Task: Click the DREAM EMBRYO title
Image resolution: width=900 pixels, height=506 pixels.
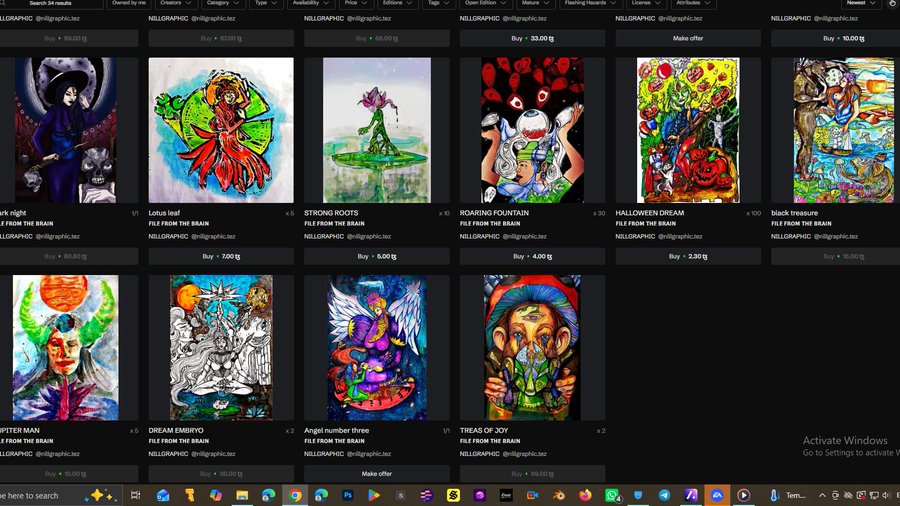Action: (x=176, y=430)
